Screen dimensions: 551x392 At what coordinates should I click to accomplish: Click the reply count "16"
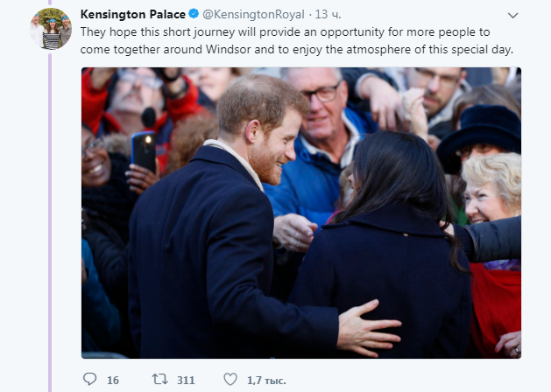click(113, 380)
